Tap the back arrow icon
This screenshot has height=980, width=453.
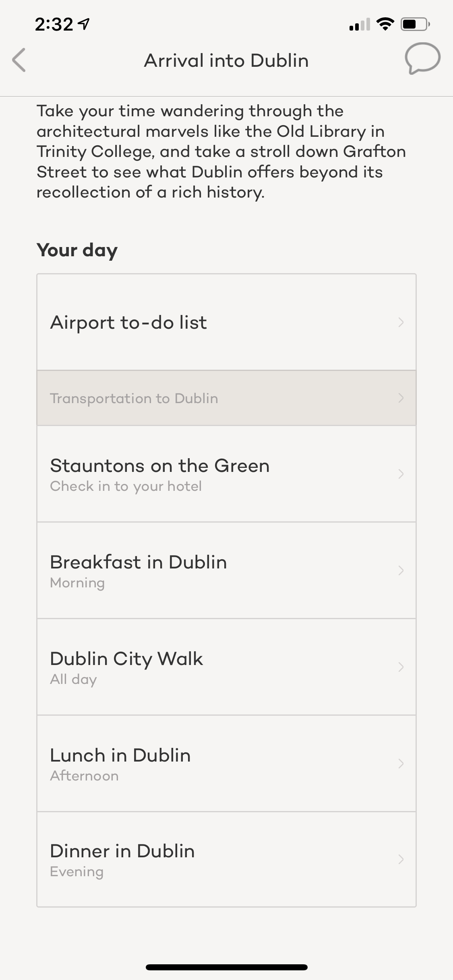coord(19,60)
